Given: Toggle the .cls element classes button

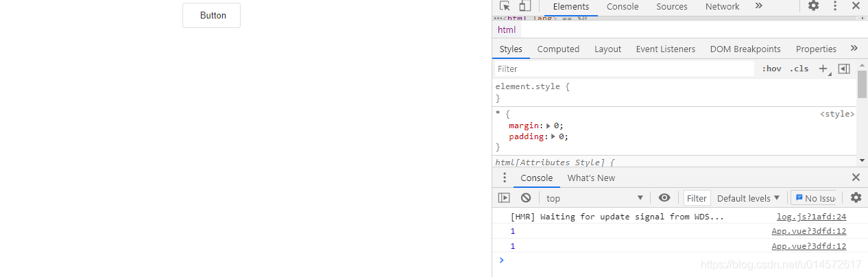Looking at the screenshot, I should (799, 69).
